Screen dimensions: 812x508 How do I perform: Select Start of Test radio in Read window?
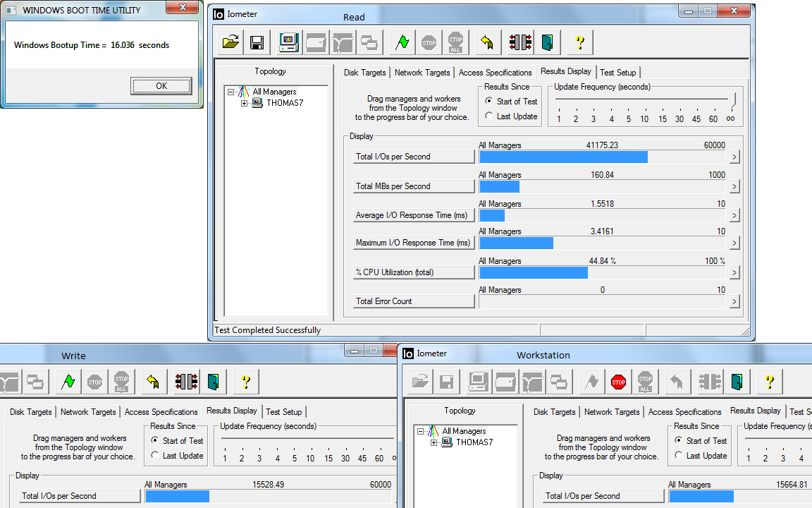(488, 101)
